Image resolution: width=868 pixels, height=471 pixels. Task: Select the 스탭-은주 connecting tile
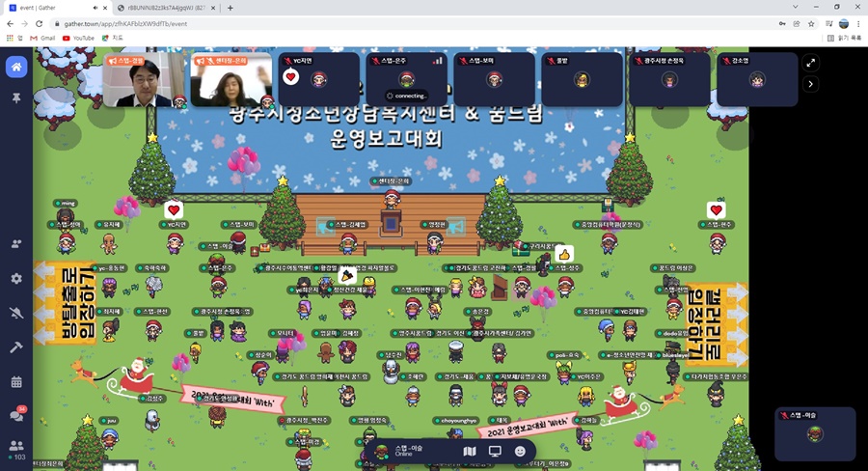[x=406, y=80]
